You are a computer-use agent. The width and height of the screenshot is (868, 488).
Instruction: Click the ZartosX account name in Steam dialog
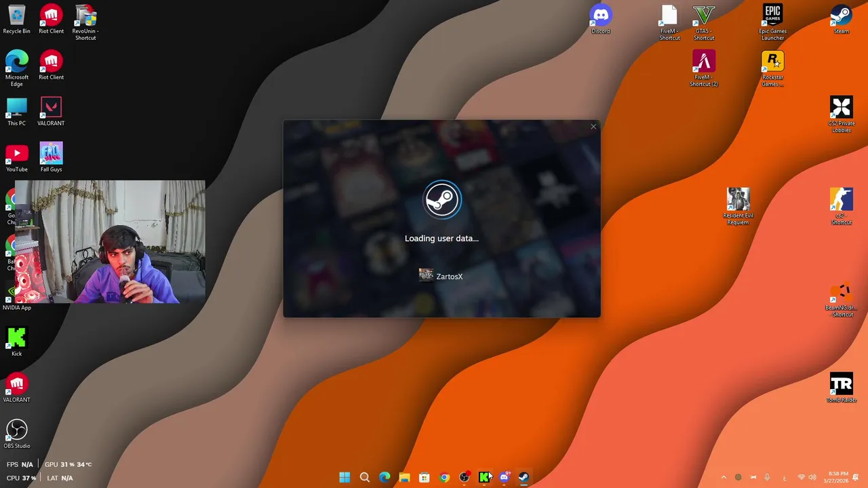(450, 277)
